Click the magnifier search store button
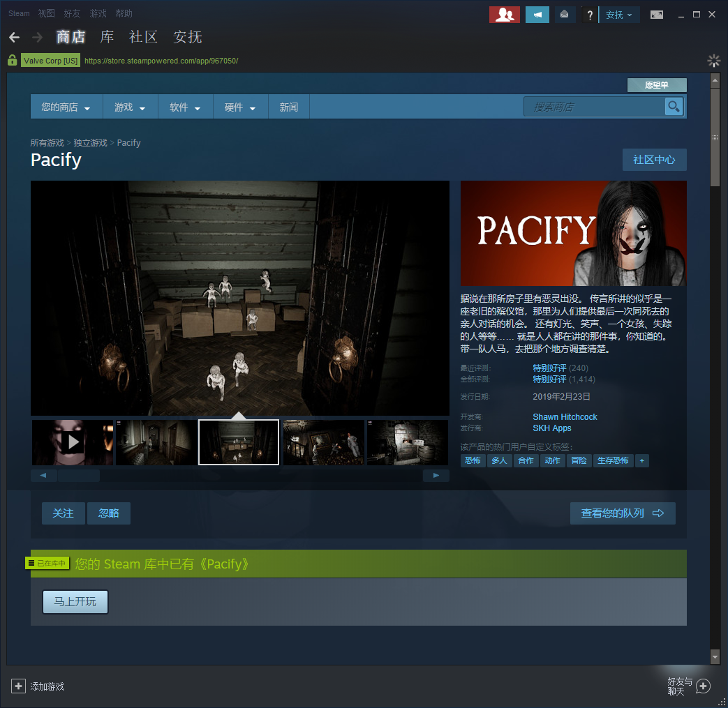 pos(674,107)
